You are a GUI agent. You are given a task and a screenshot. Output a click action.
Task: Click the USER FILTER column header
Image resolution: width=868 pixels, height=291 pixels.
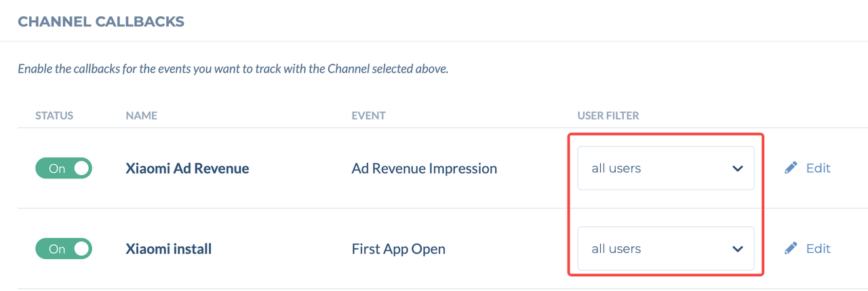pyautogui.click(x=608, y=116)
